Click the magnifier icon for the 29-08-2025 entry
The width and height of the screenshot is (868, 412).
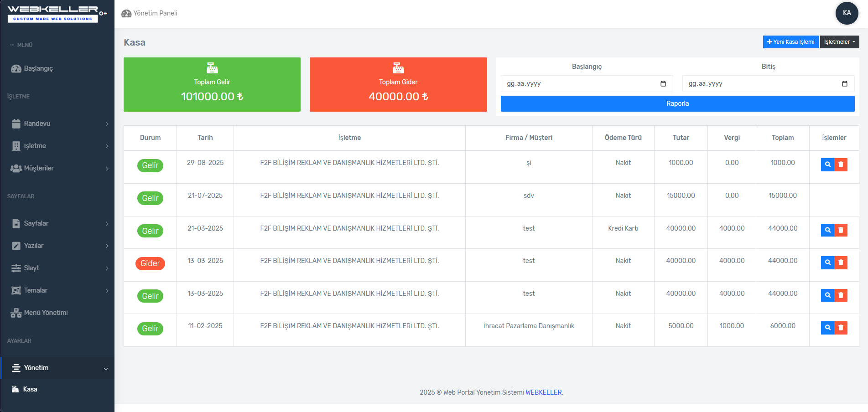pos(827,165)
